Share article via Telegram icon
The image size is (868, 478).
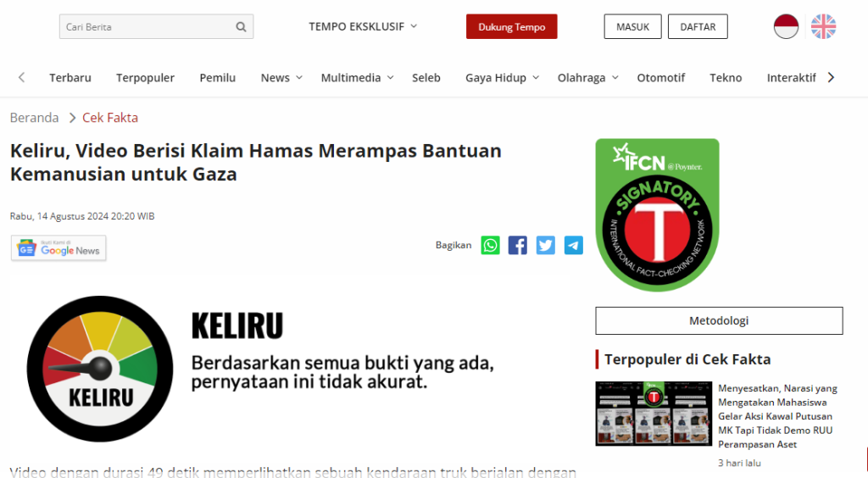point(574,245)
